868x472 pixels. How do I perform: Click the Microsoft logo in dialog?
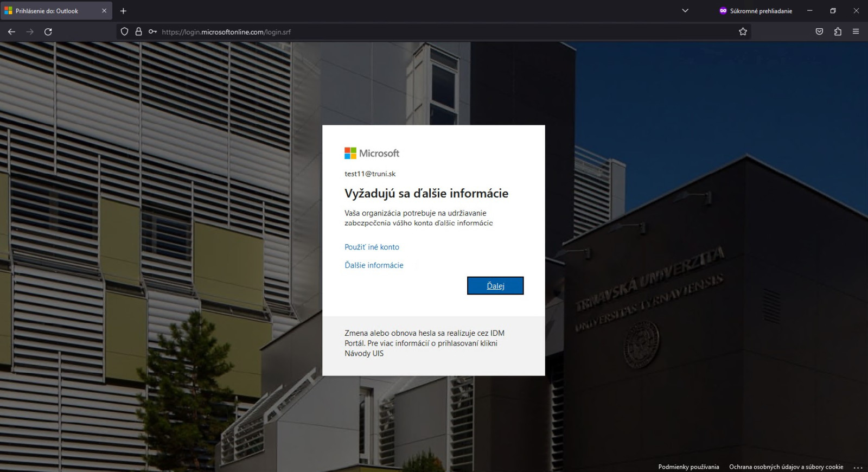click(x=372, y=153)
